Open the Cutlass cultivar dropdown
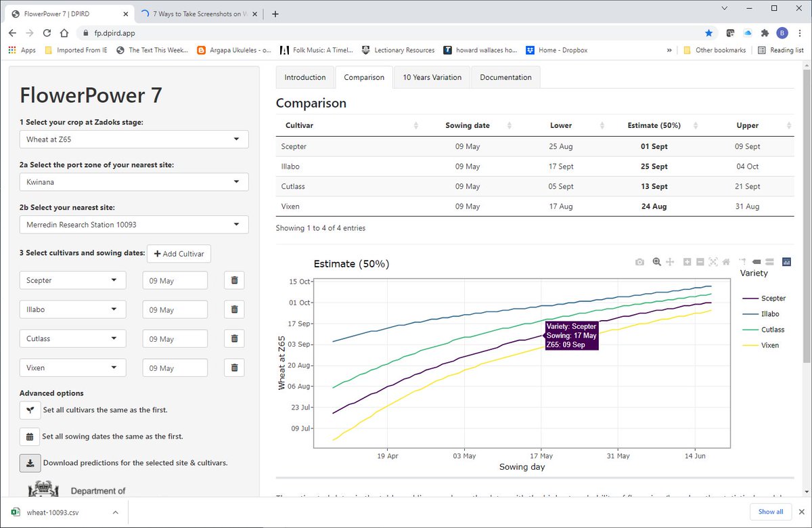Viewport: 812px width, 528px height. pos(72,338)
